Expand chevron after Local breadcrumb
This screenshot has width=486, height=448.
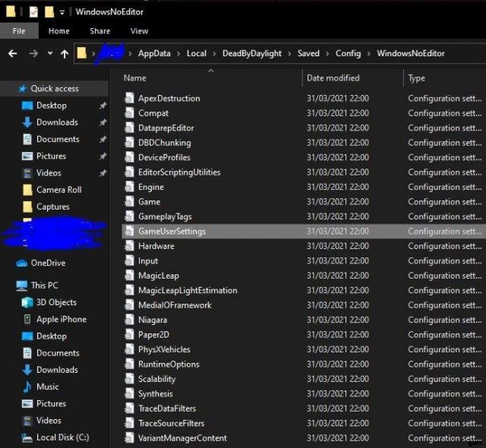coord(214,54)
